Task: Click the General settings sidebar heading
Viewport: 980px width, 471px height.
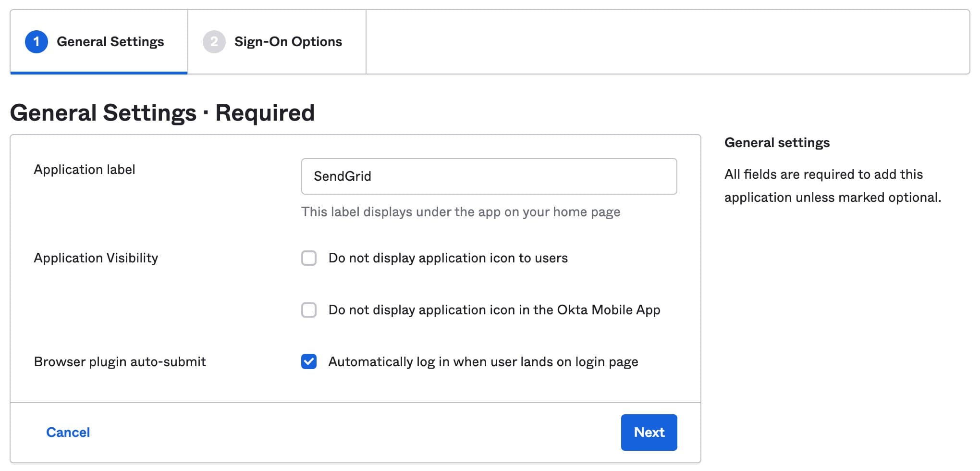Action: click(776, 142)
